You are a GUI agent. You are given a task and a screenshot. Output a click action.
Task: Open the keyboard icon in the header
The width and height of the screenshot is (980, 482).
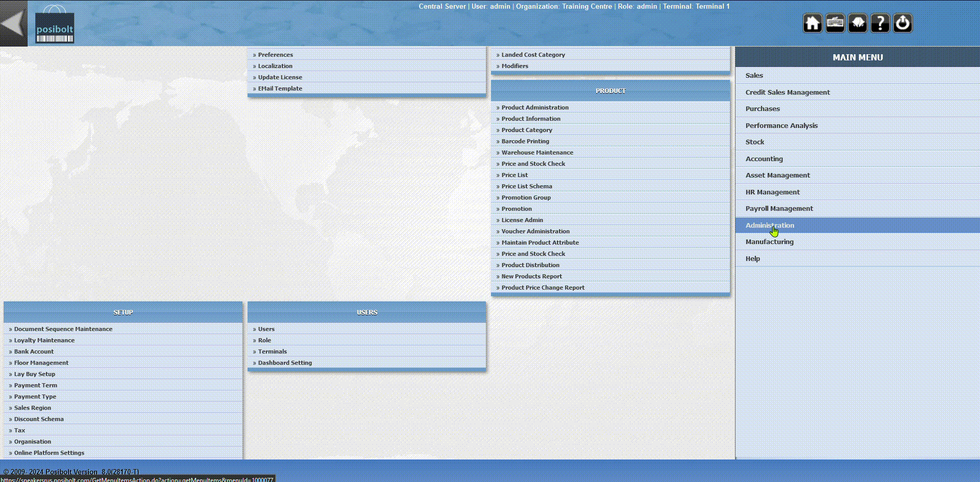point(835,23)
